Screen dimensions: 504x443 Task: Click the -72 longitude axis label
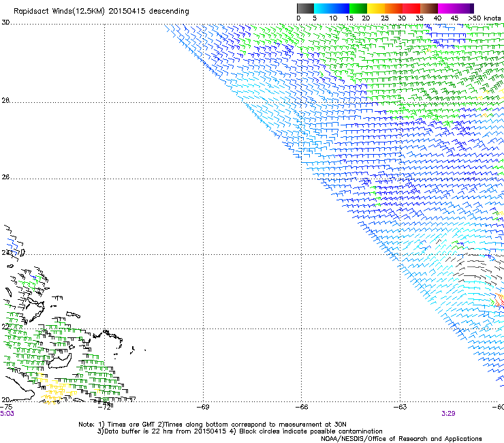pos(105,407)
